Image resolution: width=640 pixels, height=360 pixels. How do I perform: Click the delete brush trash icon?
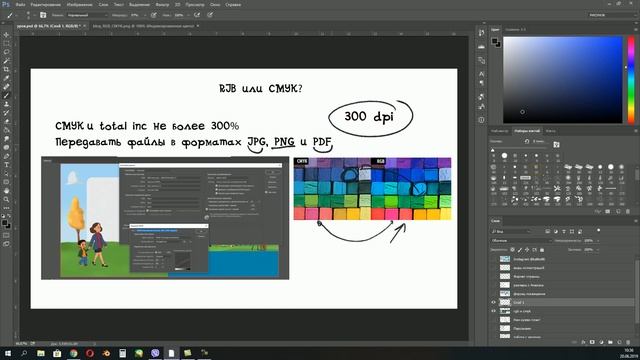[x=628, y=211]
